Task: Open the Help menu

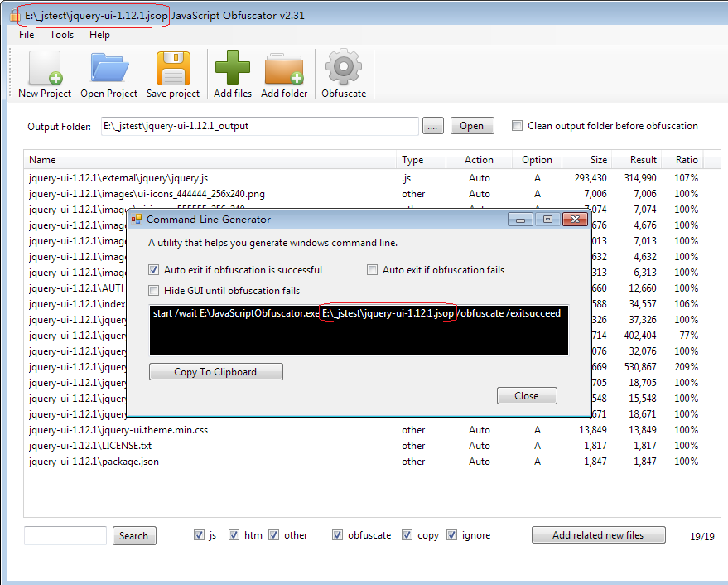Action: pos(99,35)
